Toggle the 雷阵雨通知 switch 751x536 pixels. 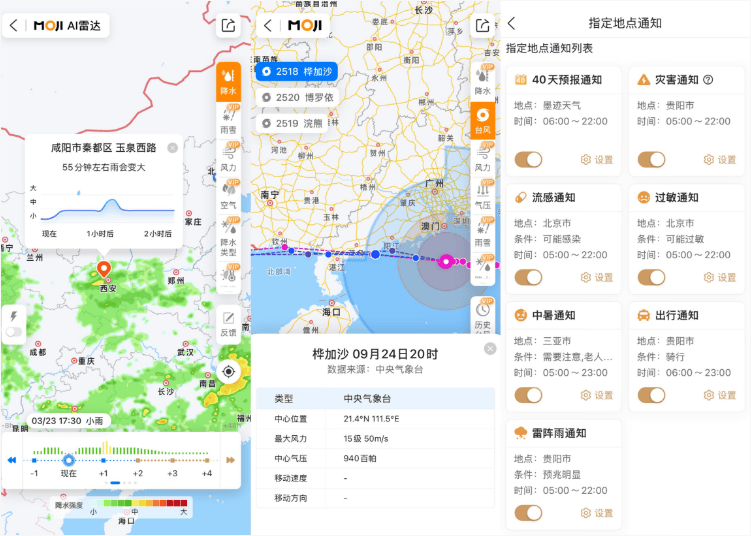click(x=528, y=513)
